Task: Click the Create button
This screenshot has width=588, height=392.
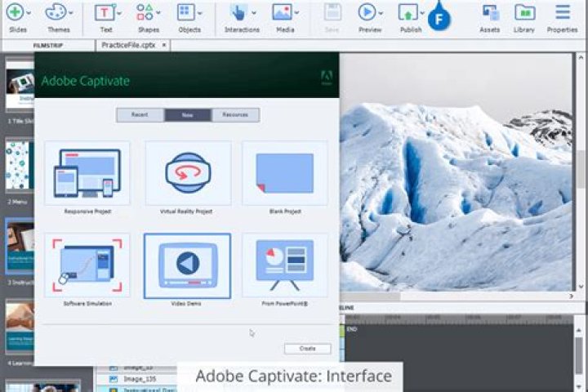Action: (x=308, y=349)
